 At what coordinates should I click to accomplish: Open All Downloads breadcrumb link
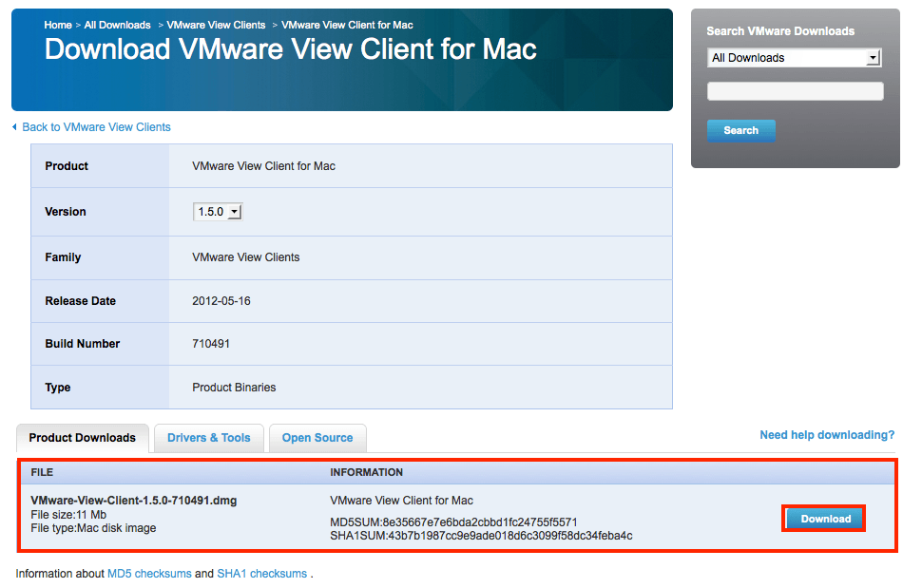117,25
